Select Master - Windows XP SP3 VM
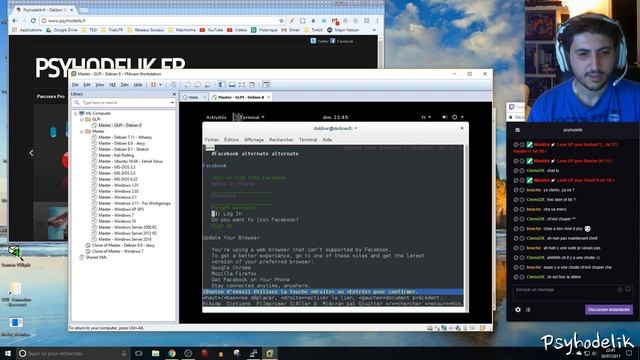Image resolution: width=640 pixels, height=360 pixels. point(121,209)
